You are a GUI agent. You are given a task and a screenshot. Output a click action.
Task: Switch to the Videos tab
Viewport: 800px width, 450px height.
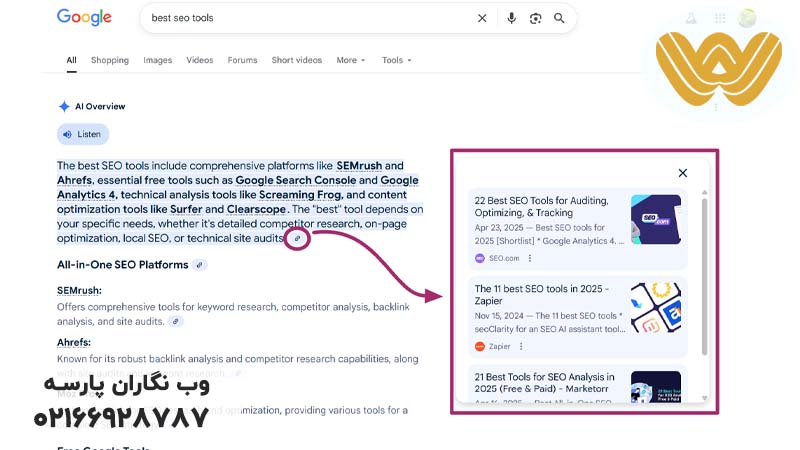coord(199,60)
